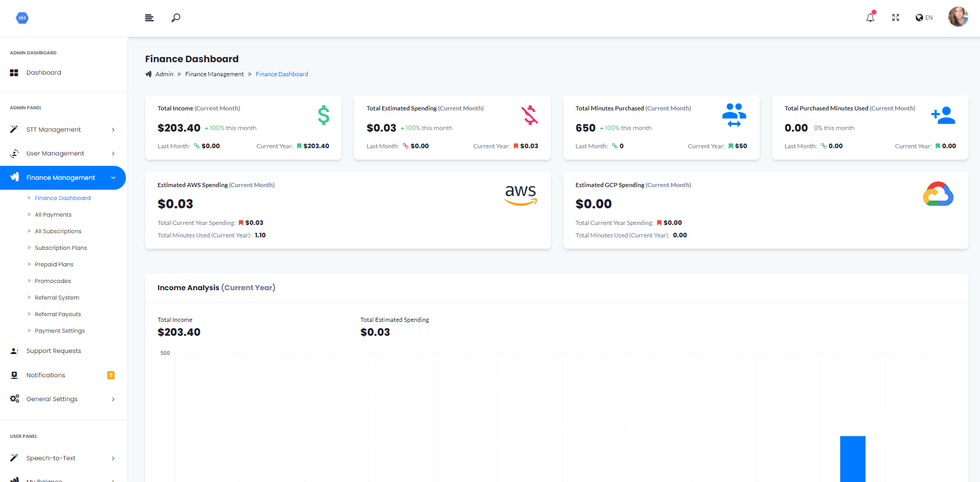Image resolution: width=980 pixels, height=482 pixels.
Task: Click the red crossed-dollar spending icon
Action: coord(530,115)
